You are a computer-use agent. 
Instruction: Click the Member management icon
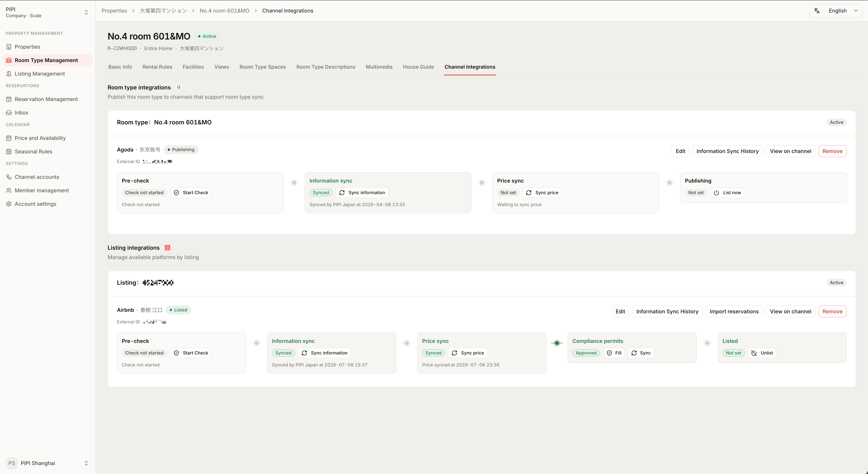(9, 190)
